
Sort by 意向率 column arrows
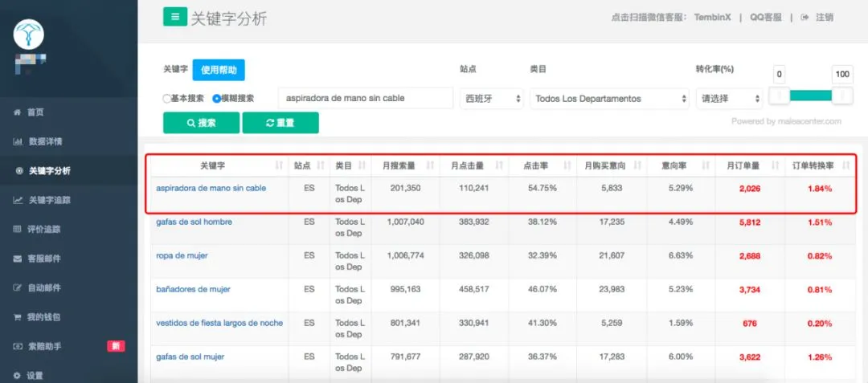[706, 165]
